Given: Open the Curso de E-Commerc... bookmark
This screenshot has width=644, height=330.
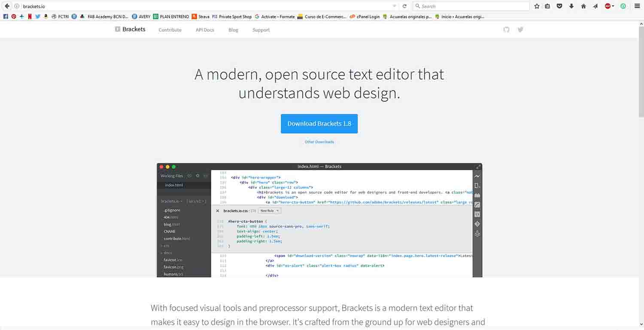Looking at the screenshot, I should (x=322, y=17).
